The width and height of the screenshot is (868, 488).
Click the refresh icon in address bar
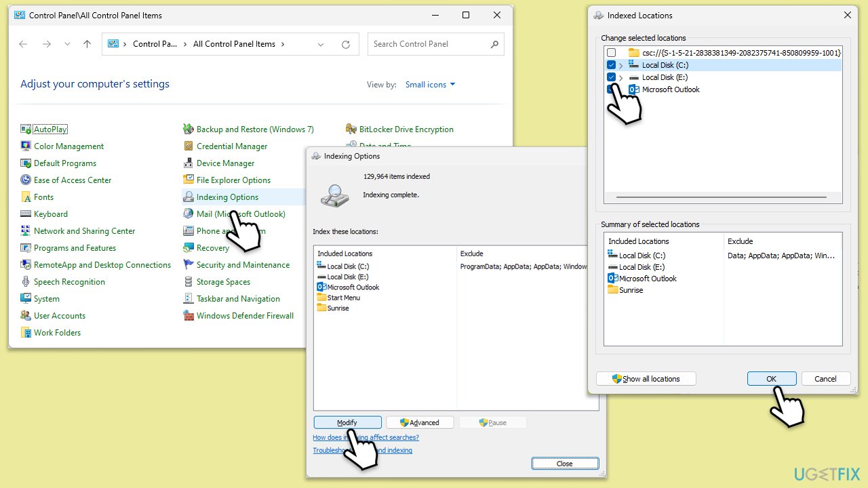(x=346, y=44)
